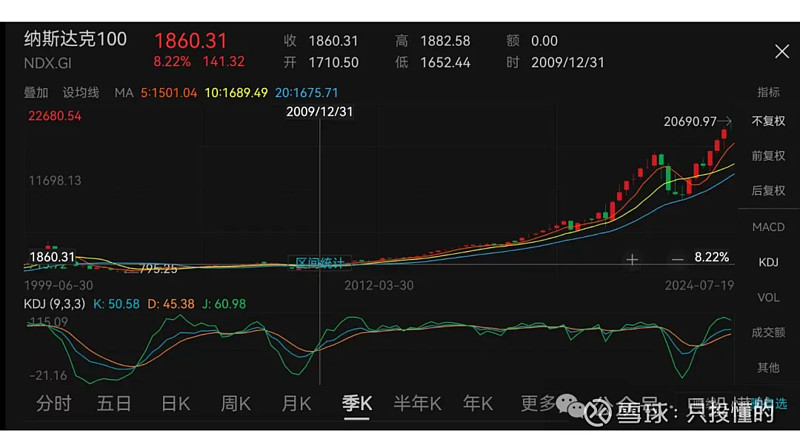Click the 开 1710.50 open value
800x439 pixels.
tap(321, 63)
